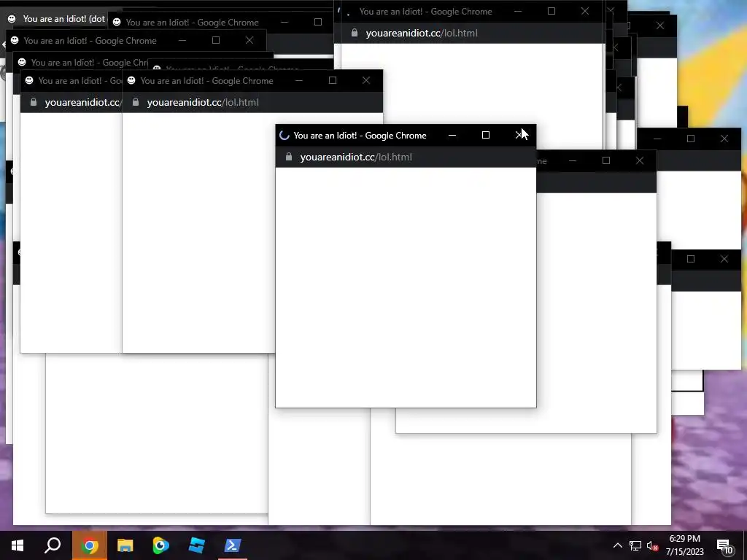The width and height of the screenshot is (747, 560).
Task: Click the Google Chrome taskbar icon
Action: tap(90, 545)
